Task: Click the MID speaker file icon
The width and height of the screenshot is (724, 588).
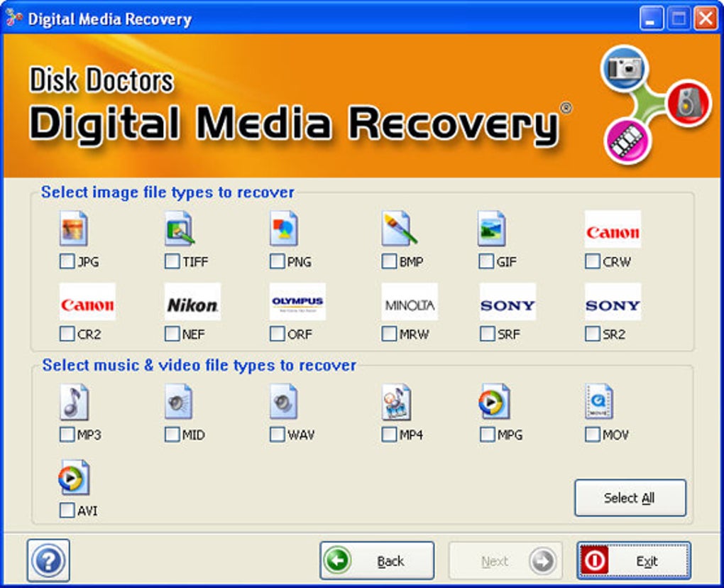Action: (178, 401)
